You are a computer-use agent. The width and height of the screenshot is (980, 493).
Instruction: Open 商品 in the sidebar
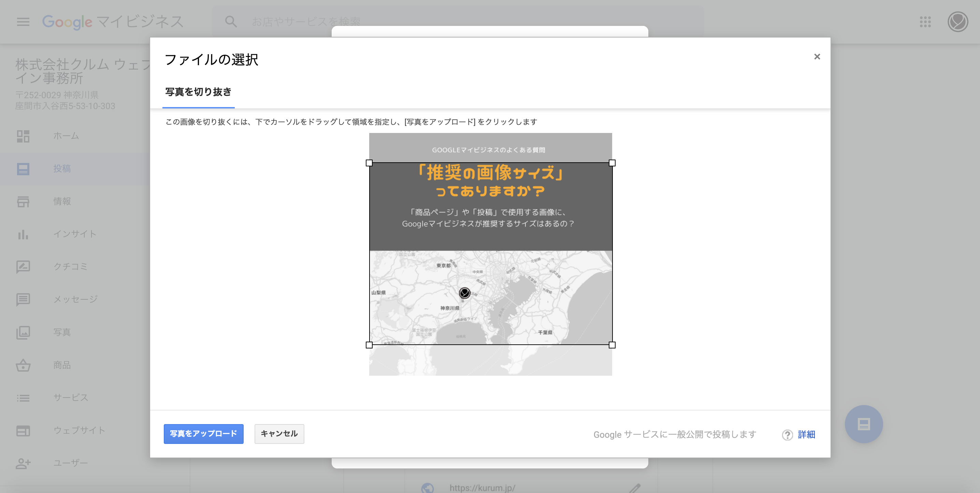coord(62,365)
